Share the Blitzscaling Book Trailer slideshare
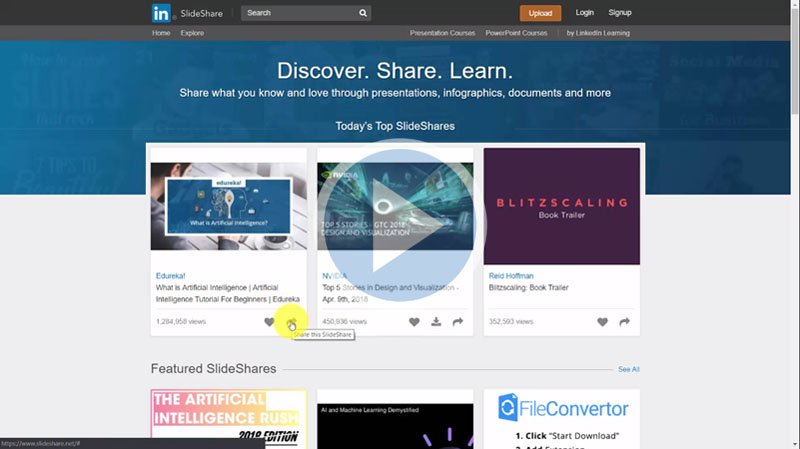Screen dimensions: 800x449 pos(624,322)
